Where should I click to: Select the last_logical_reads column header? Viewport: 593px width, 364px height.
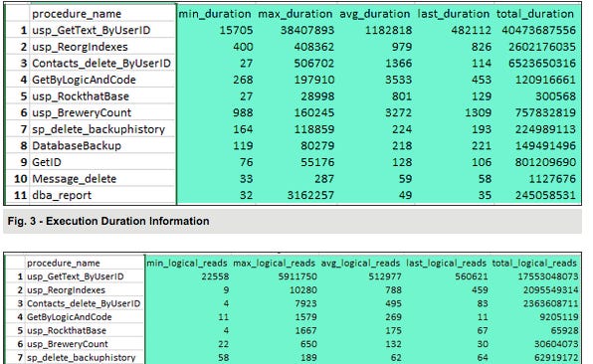(x=446, y=264)
